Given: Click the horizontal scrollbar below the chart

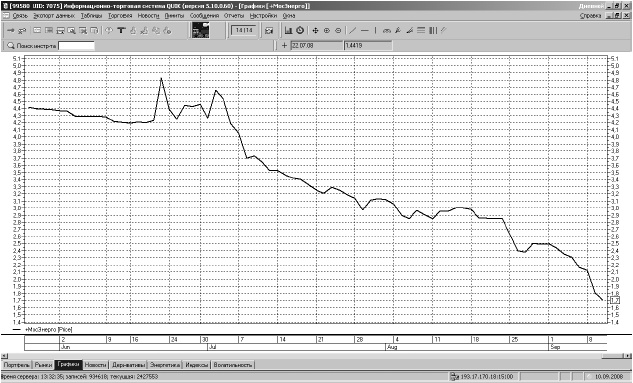Looking at the screenshot, I should 316,356.
